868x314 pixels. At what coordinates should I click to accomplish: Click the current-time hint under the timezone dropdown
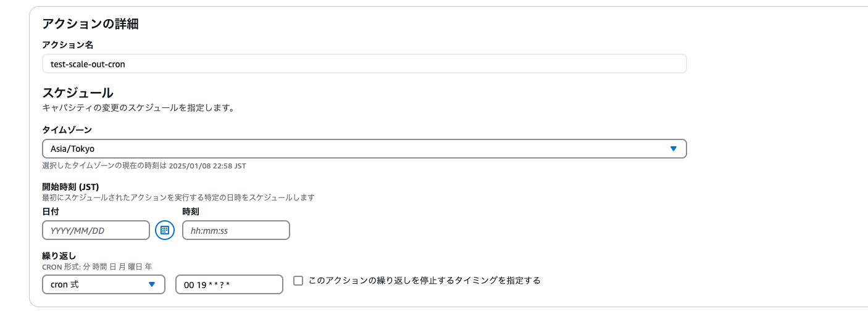click(144, 166)
